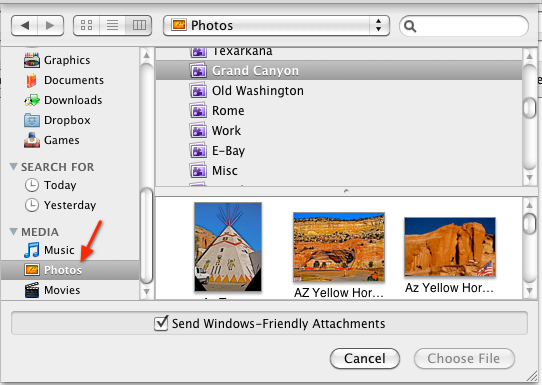
Task: Click the 'Today' search label
Action: coord(60,185)
